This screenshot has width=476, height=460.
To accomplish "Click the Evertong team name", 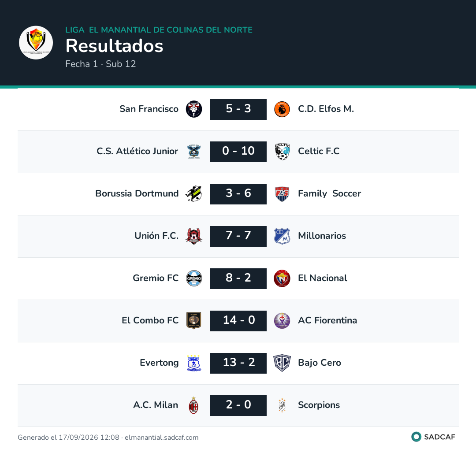I will click(159, 363).
